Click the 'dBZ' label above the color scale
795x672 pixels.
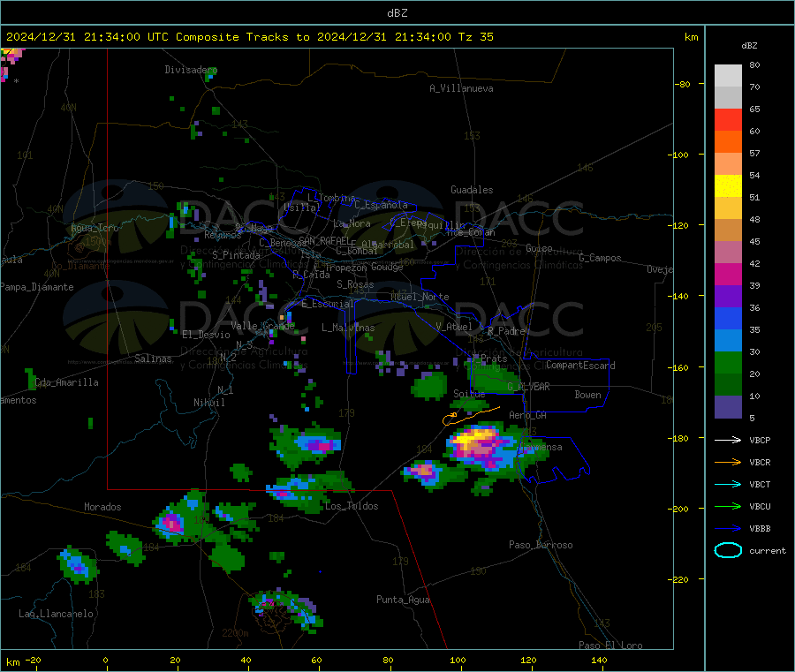click(749, 46)
